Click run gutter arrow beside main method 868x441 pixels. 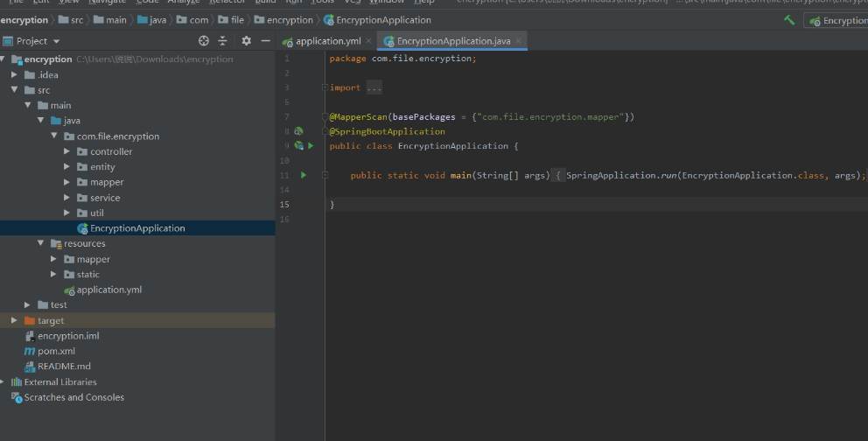tap(304, 175)
